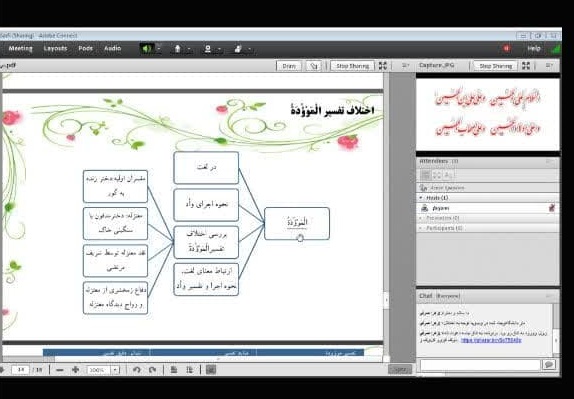Image resolution: width=574 pixels, height=399 pixels.
Task: Click the raise hand status icon
Action: pyautogui.click(x=238, y=49)
